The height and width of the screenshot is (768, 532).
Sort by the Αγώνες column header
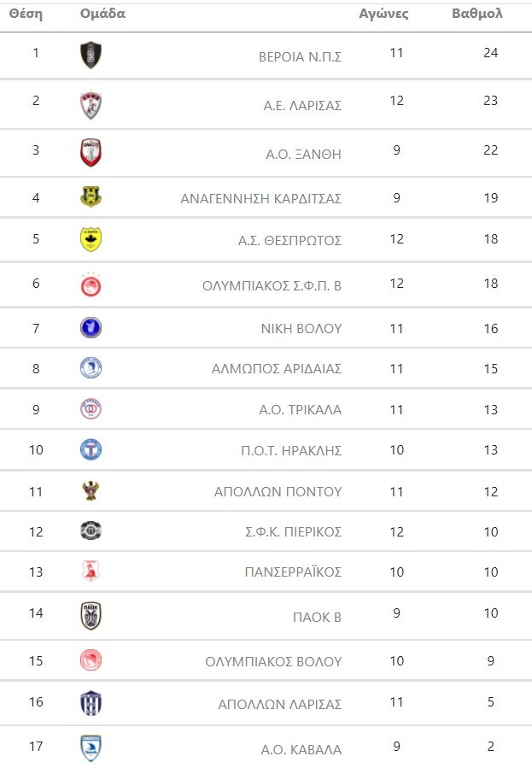pos(383,14)
